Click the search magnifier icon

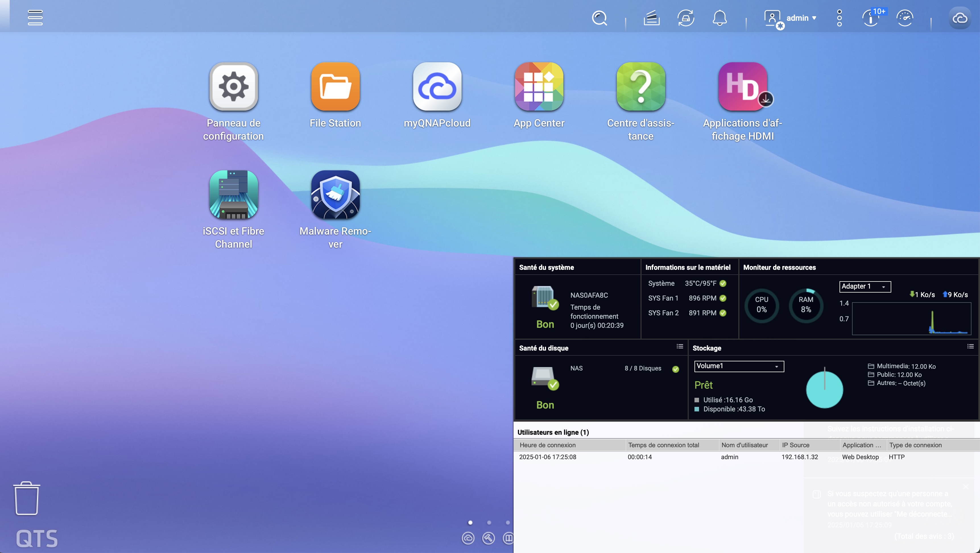pos(599,18)
